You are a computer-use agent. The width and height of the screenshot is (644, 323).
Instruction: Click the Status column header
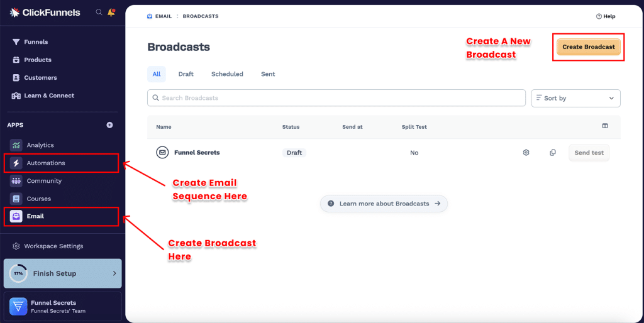pyautogui.click(x=291, y=127)
